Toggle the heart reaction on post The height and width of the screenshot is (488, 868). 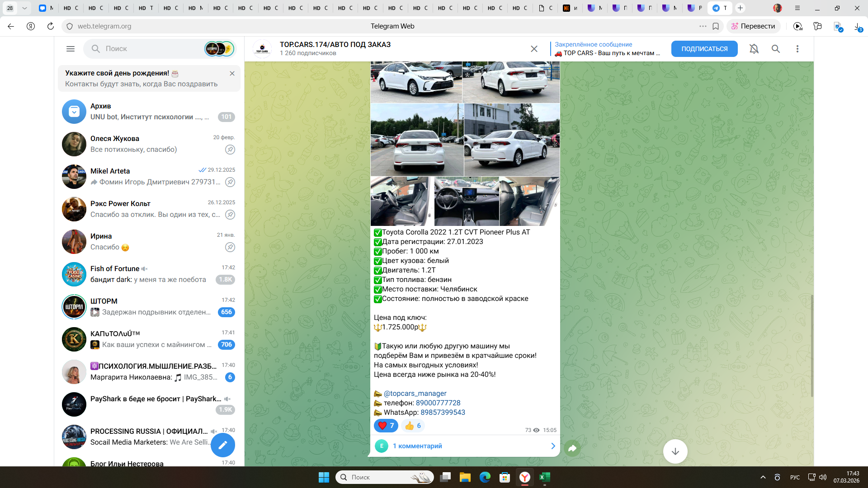point(386,426)
